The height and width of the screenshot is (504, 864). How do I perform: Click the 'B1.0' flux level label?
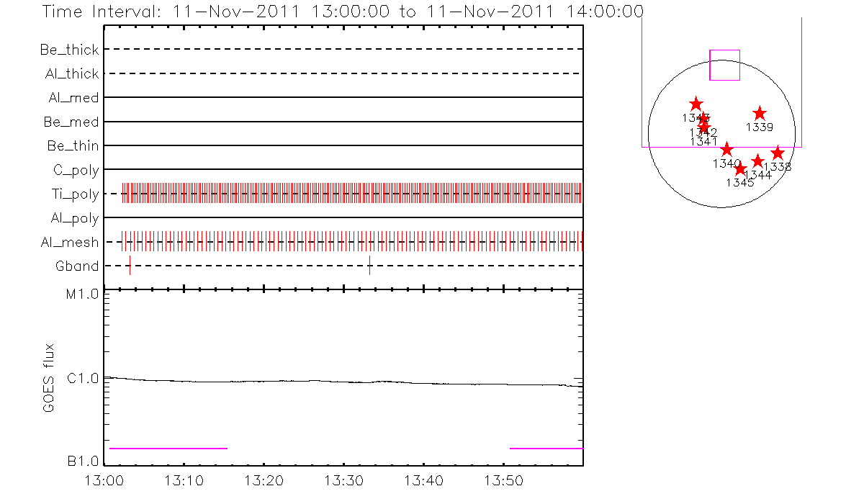84,461
